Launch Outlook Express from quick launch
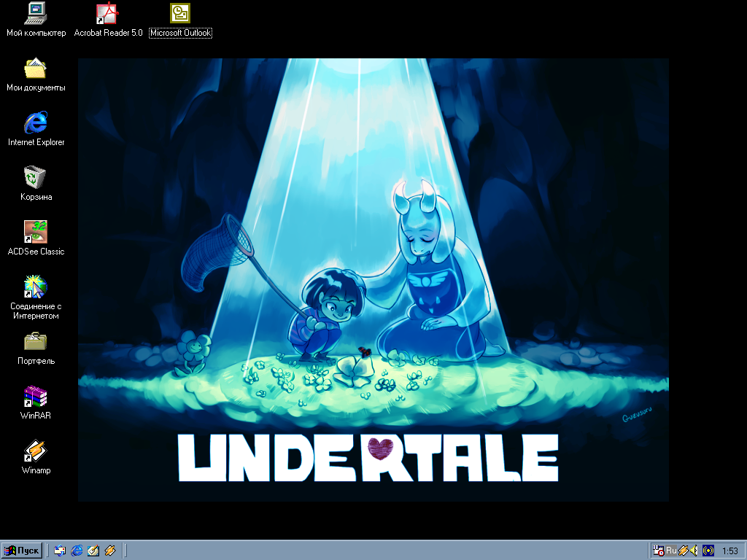 pyautogui.click(x=60, y=551)
